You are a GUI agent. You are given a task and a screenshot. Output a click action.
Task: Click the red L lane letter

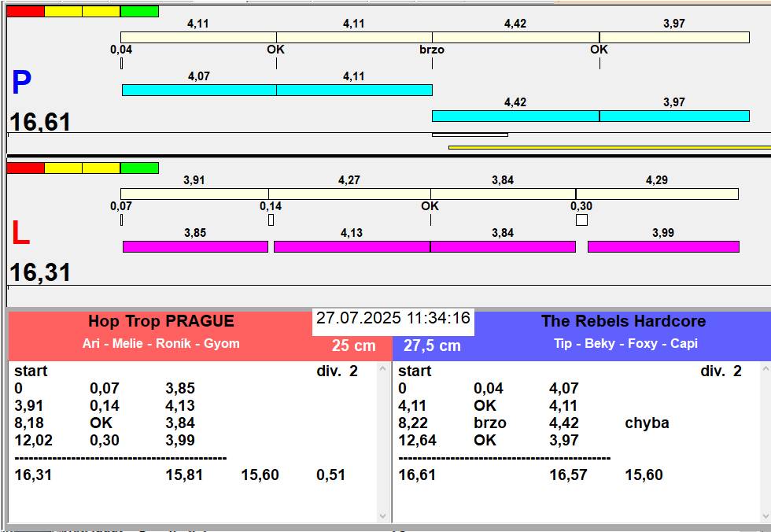pyautogui.click(x=20, y=233)
